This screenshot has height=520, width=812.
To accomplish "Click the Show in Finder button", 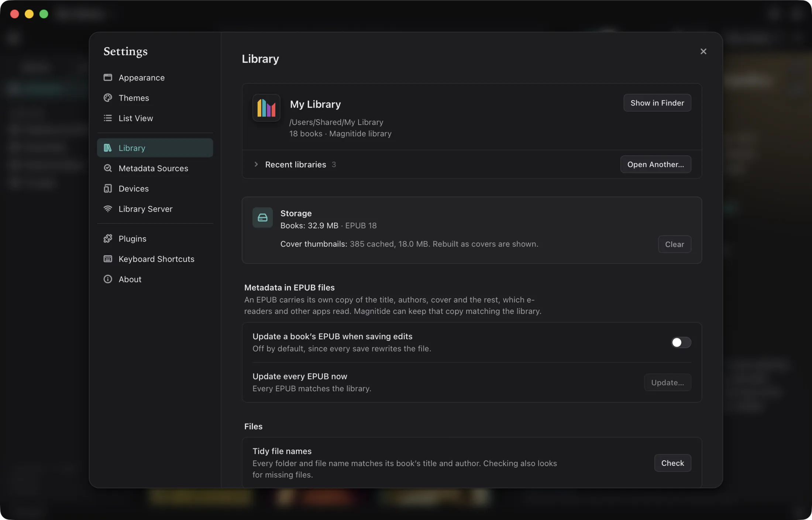I will pos(657,103).
